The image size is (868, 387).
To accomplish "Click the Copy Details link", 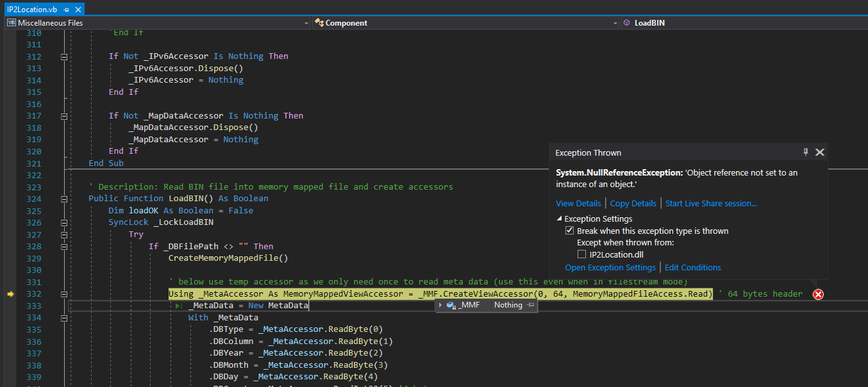I will click(x=633, y=203).
